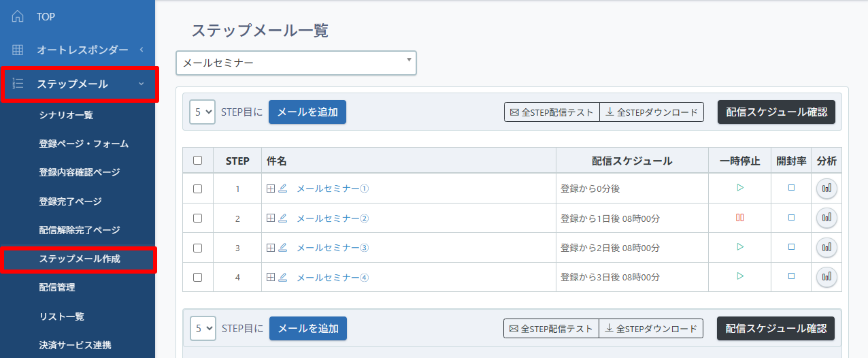Click the grid plus icon beside メールセミナー③
Image resolution: width=868 pixels, height=358 pixels.
270,248
